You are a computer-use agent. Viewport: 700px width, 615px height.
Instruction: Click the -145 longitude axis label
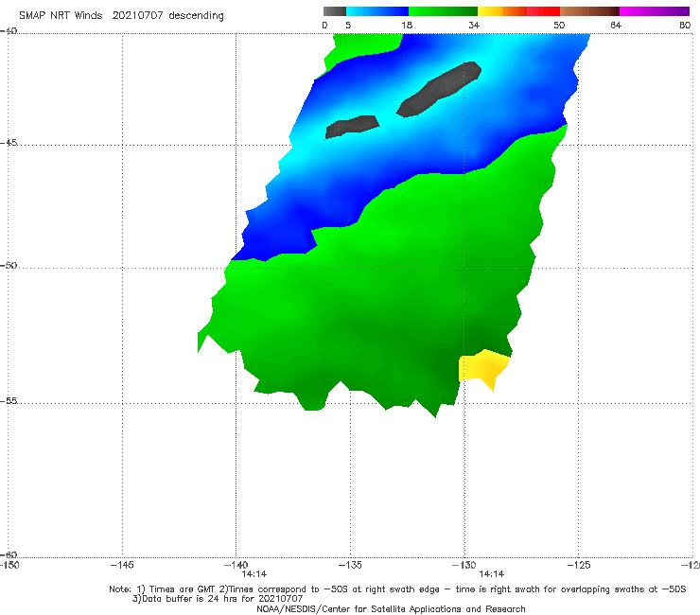pyautogui.click(x=122, y=565)
